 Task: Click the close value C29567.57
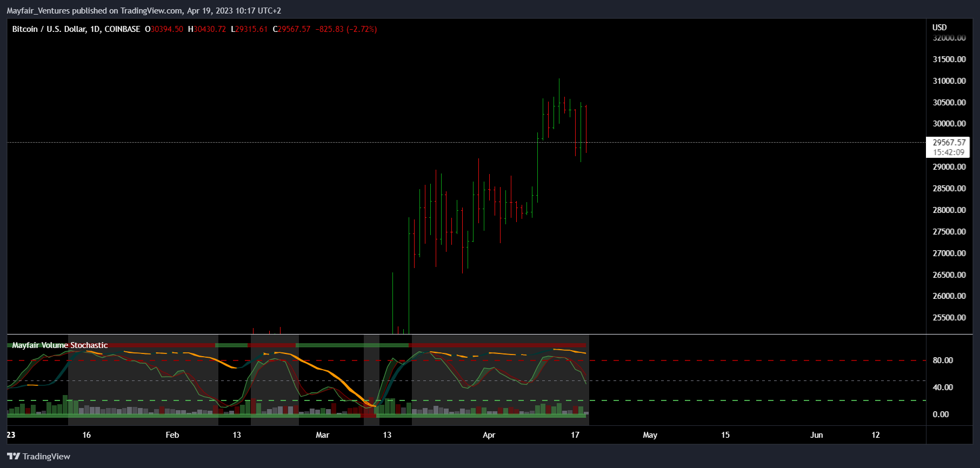tap(292, 29)
